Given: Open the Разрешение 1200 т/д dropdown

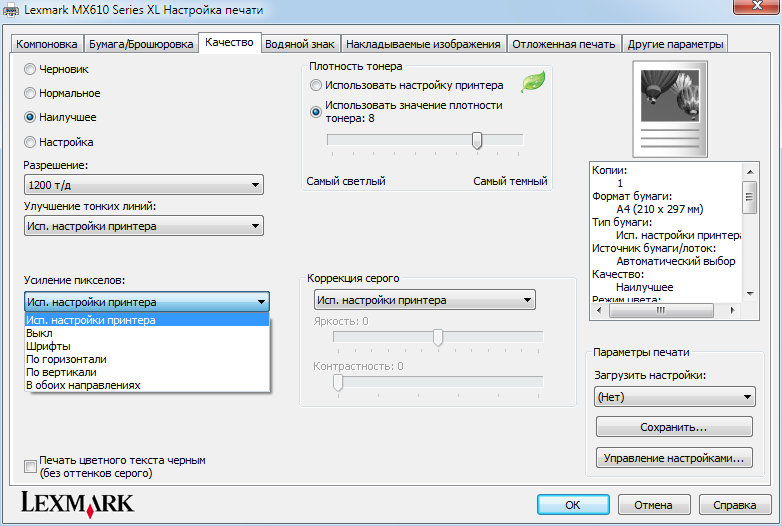Looking at the screenshot, I should point(144,185).
